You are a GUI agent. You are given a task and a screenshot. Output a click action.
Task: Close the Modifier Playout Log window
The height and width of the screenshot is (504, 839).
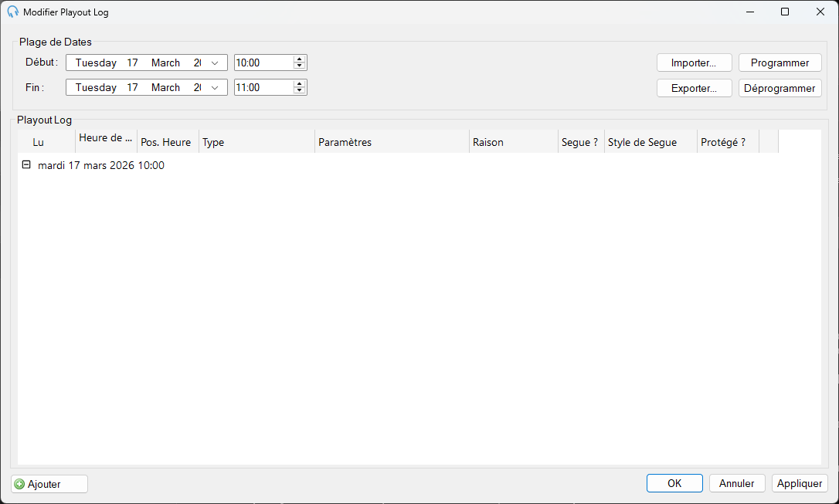[820, 12]
